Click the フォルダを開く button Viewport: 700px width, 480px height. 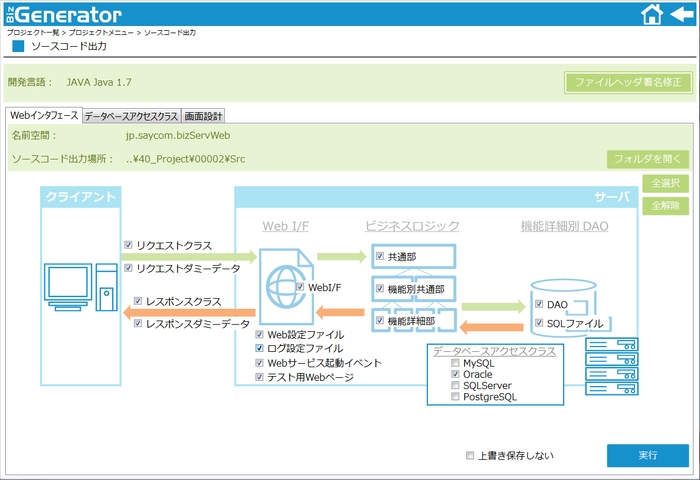coord(647,159)
